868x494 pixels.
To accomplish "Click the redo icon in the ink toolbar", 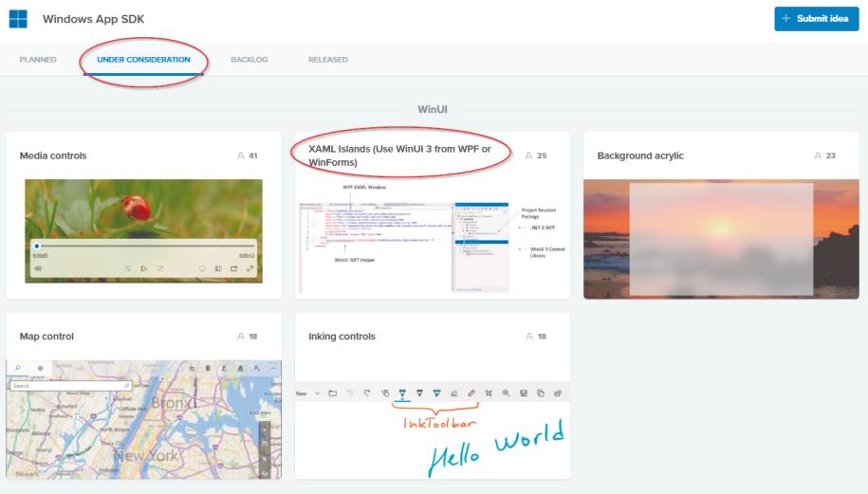I will (367, 393).
